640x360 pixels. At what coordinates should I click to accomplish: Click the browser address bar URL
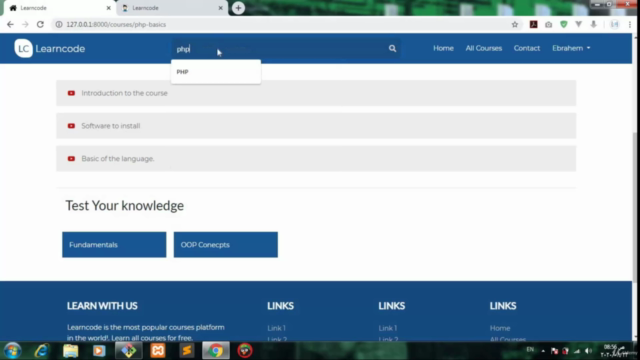(x=116, y=24)
